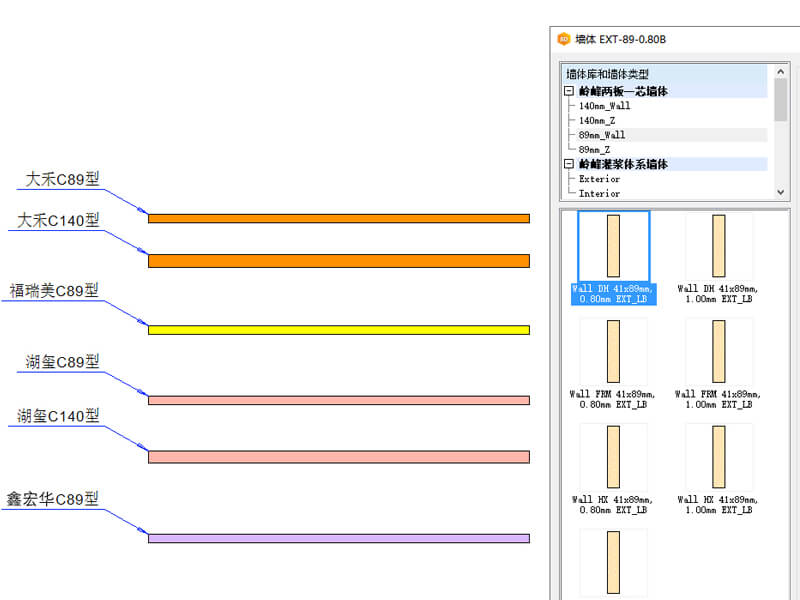Select Wall DH 41x89mm 1.00mm EXT_LB thumbnail

pos(718,246)
